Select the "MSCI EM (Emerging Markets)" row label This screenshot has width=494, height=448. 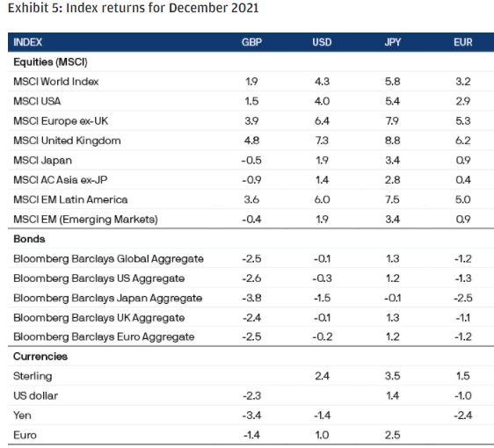tap(85, 219)
